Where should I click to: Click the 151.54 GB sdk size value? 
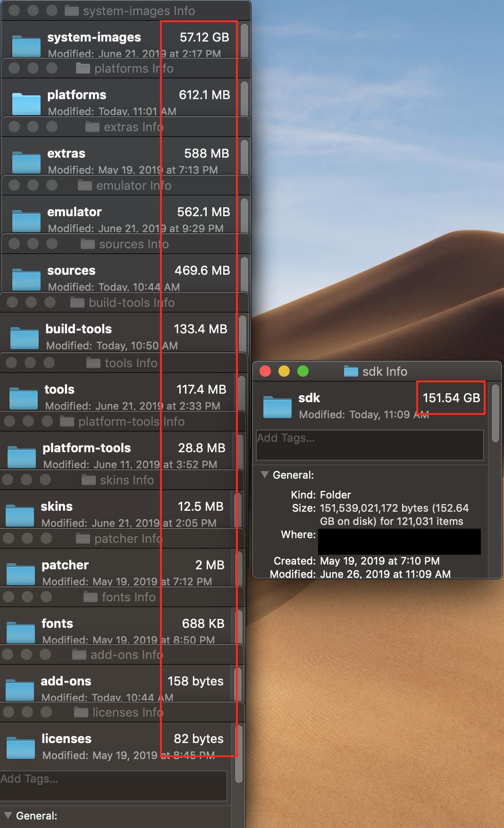[x=451, y=398]
